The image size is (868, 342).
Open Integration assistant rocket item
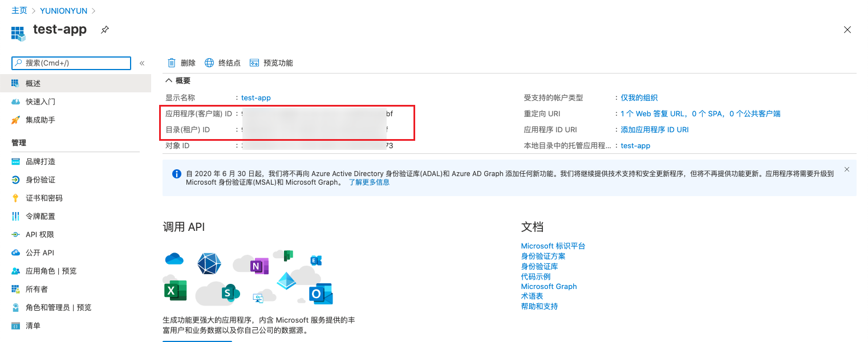pos(40,120)
